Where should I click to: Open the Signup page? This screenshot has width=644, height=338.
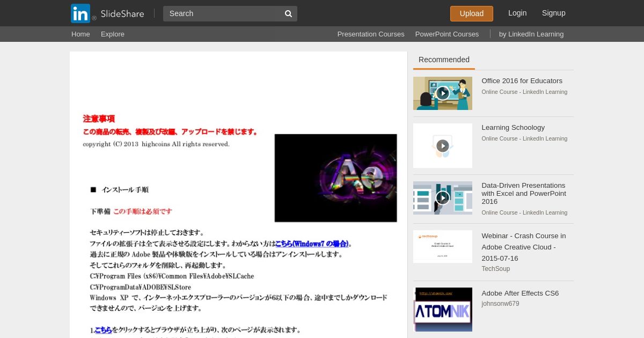click(x=554, y=13)
